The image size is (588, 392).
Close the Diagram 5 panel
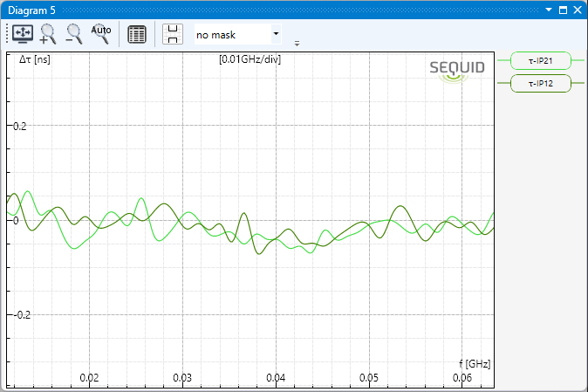[577, 9]
